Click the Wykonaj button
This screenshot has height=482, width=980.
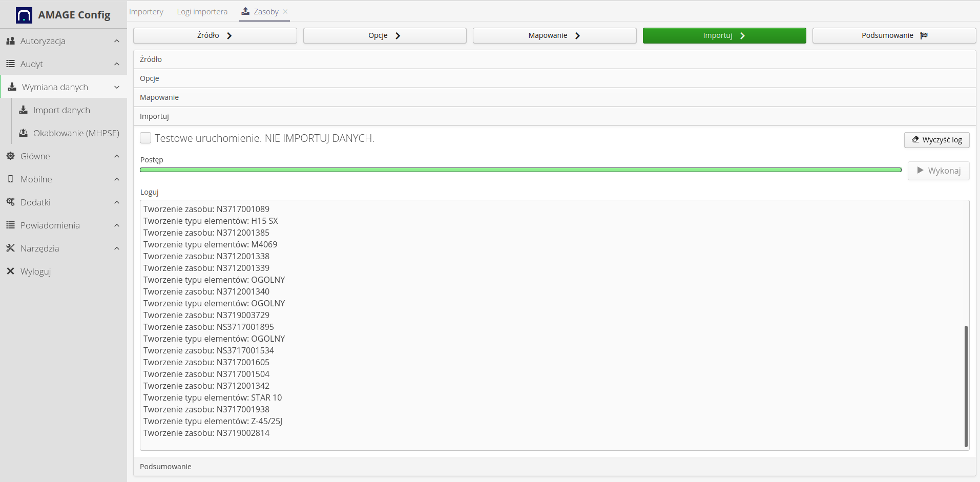click(x=938, y=171)
